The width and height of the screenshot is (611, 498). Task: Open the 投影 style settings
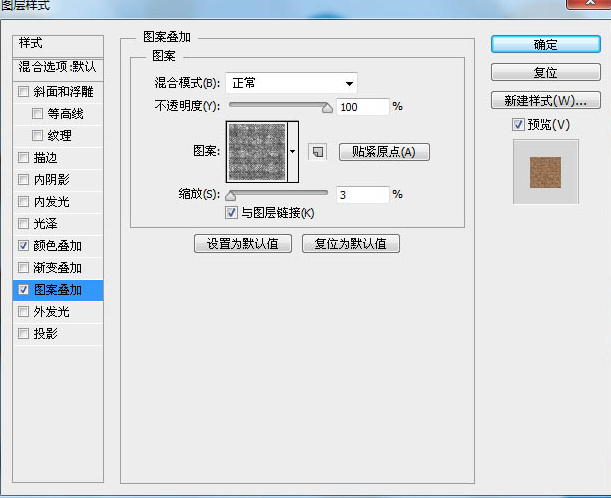(45, 334)
